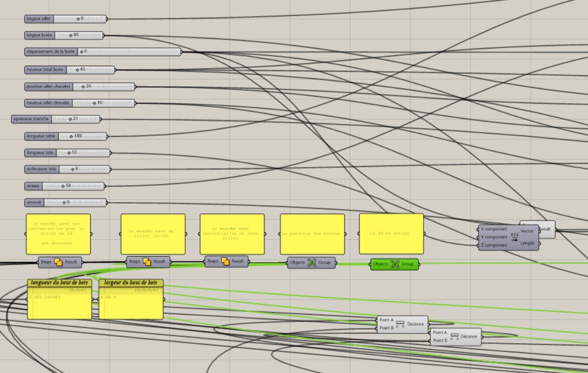Click Breps icon below 'sillet inclus' note
Screen dimensions: 588x373
[147, 262]
